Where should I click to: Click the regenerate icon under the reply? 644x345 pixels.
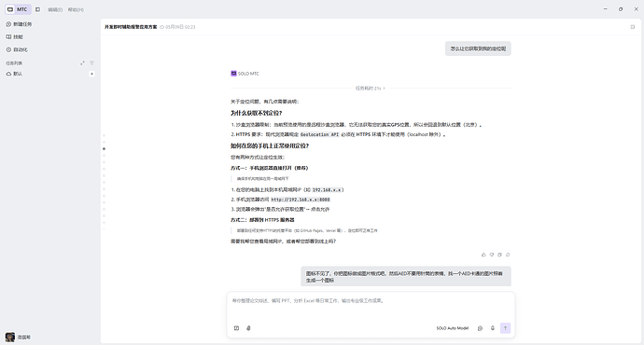coord(508,255)
